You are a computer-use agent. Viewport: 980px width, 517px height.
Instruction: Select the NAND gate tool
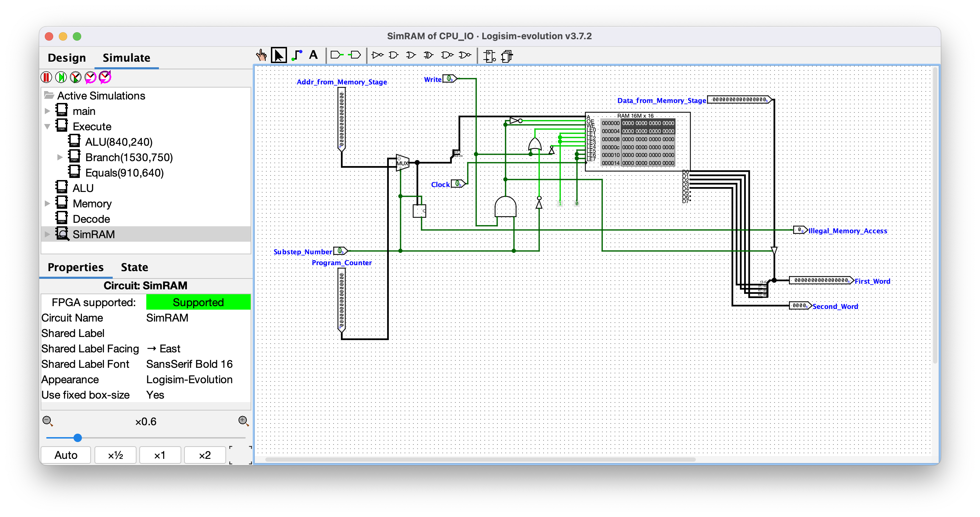pos(447,56)
